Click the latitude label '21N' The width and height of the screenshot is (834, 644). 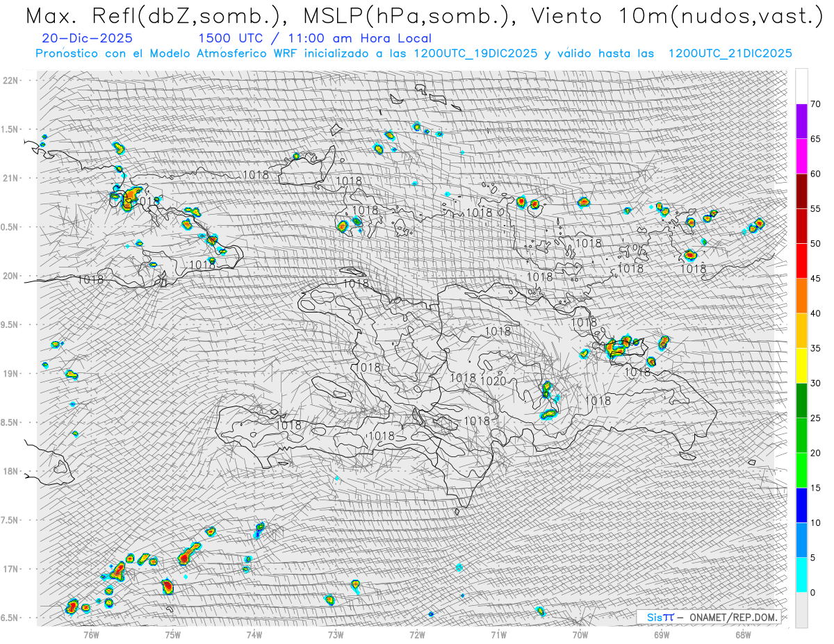[11, 178]
